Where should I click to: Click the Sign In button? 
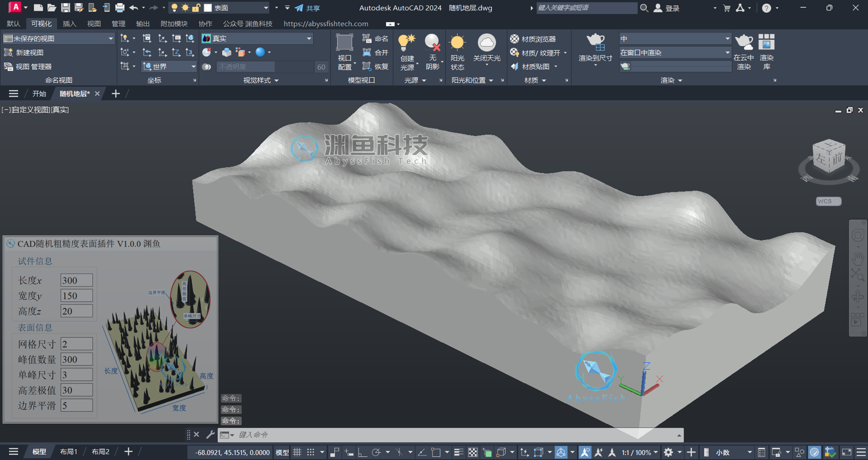click(667, 8)
